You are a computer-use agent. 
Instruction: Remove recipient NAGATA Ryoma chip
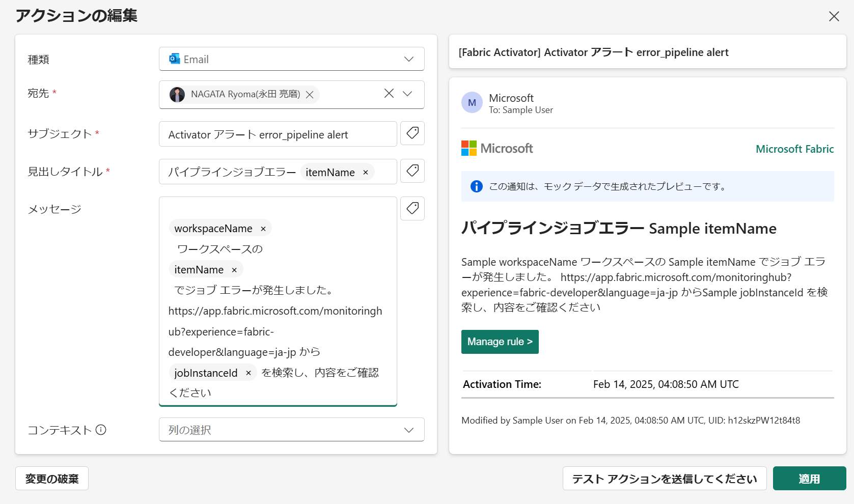(x=310, y=95)
